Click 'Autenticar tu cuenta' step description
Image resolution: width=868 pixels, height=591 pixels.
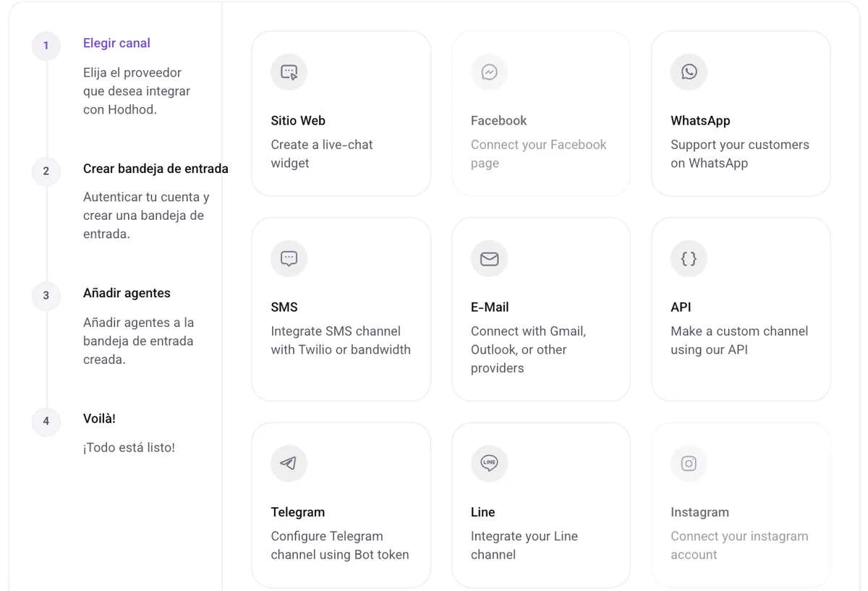pos(146,216)
